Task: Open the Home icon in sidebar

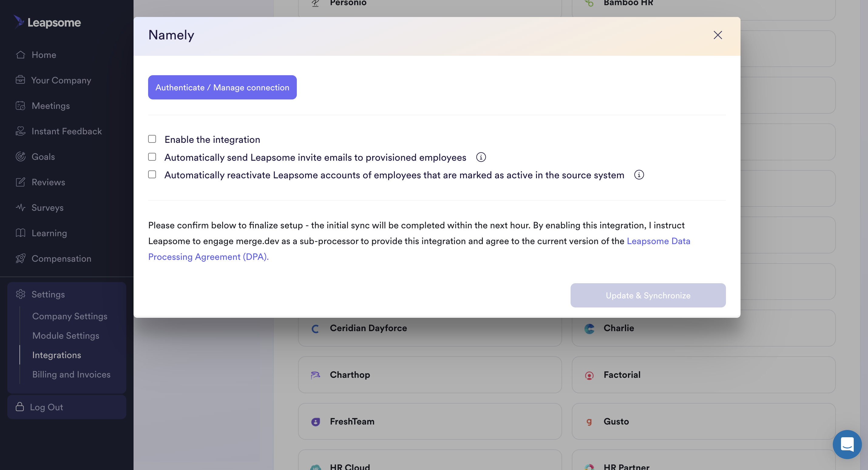Action: tap(21, 55)
